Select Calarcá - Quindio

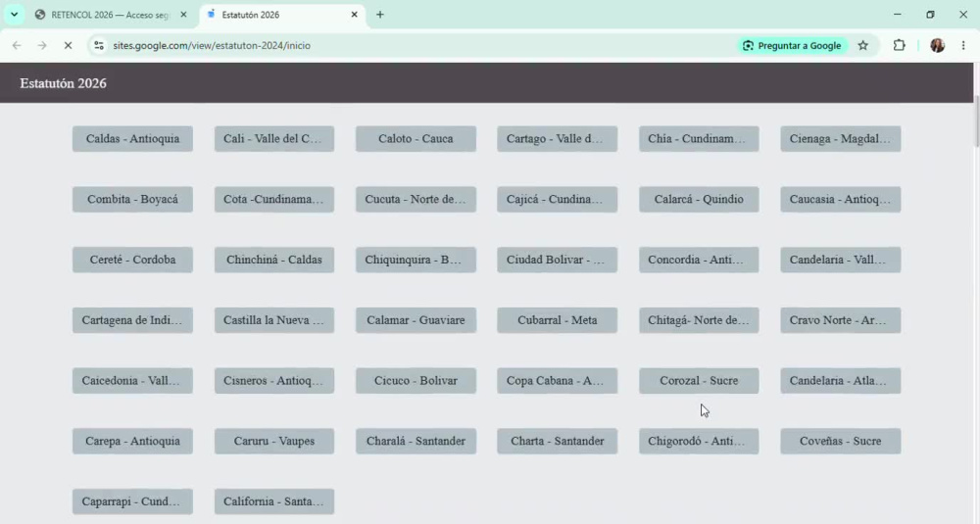tap(699, 199)
